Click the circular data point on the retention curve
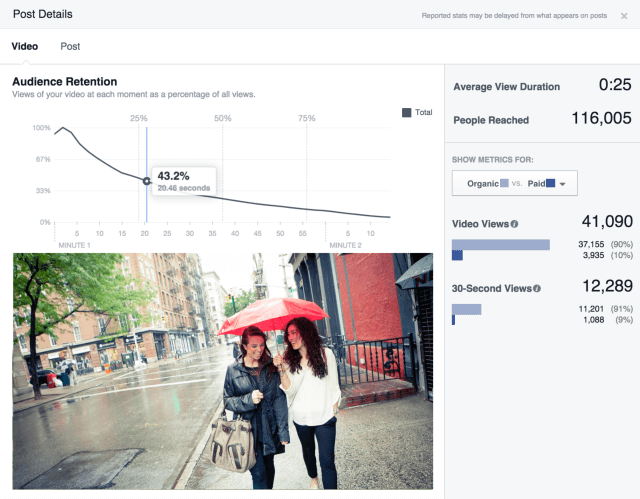Image resolution: width=640 pixels, height=499 pixels. 147,181
